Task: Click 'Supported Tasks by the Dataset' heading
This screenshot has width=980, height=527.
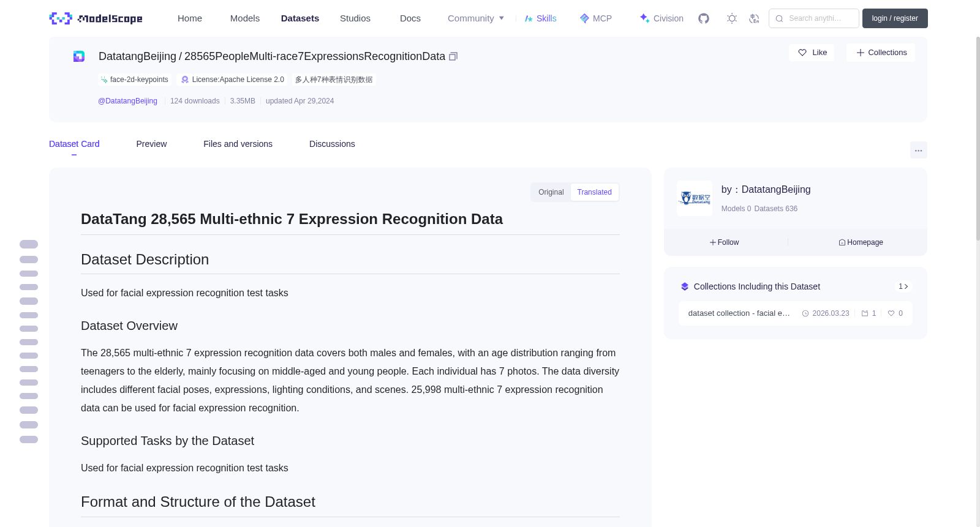Action: (x=167, y=441)
